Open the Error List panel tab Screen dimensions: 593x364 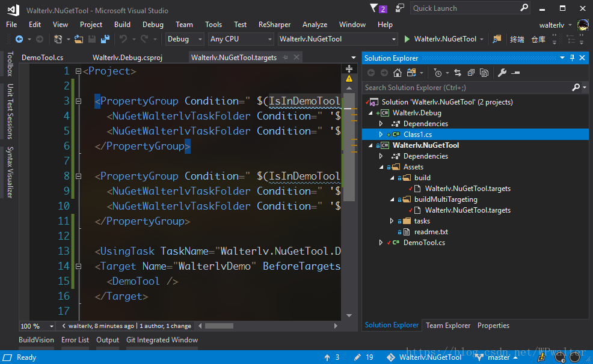tap(75, 340)
